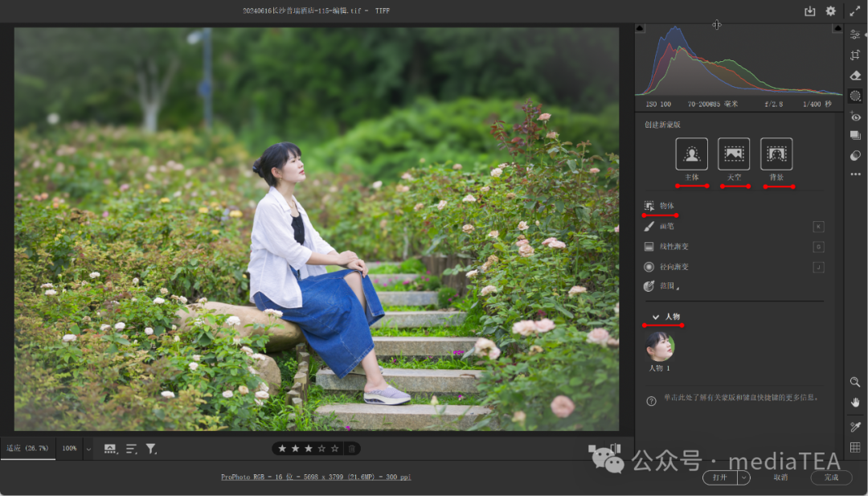This screenshot has height=496, width=868.
Task: Click the 70-200@85 毫米 lens text
Action: (x=712, y=104)
